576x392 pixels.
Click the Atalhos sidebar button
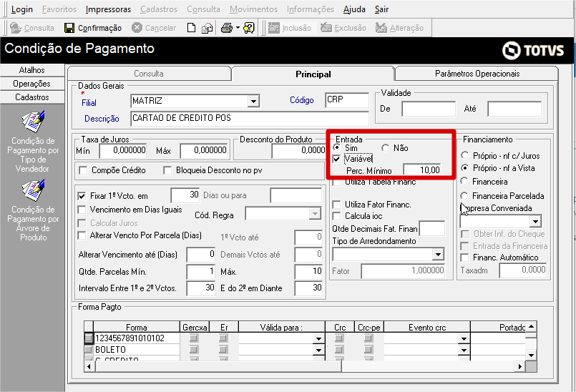pos(32,70)
